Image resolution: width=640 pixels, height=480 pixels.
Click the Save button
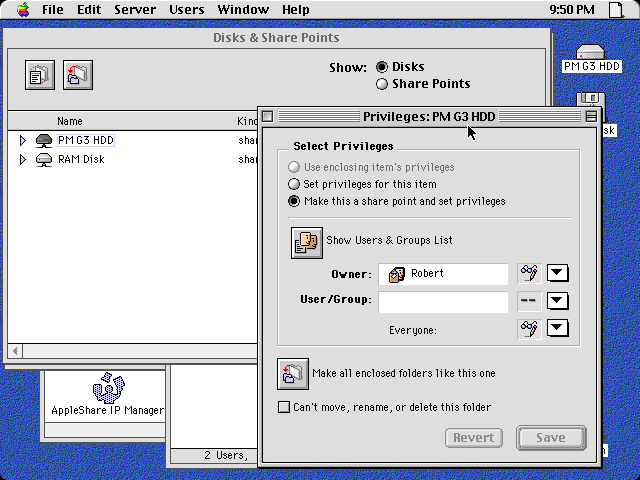click(550, 437)
